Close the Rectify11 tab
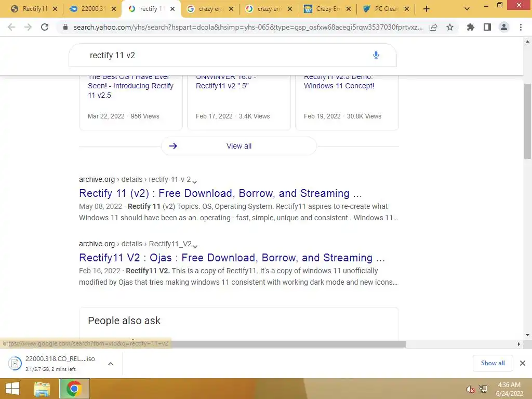This screenshot has width=532, height=399. click(55, 9)
